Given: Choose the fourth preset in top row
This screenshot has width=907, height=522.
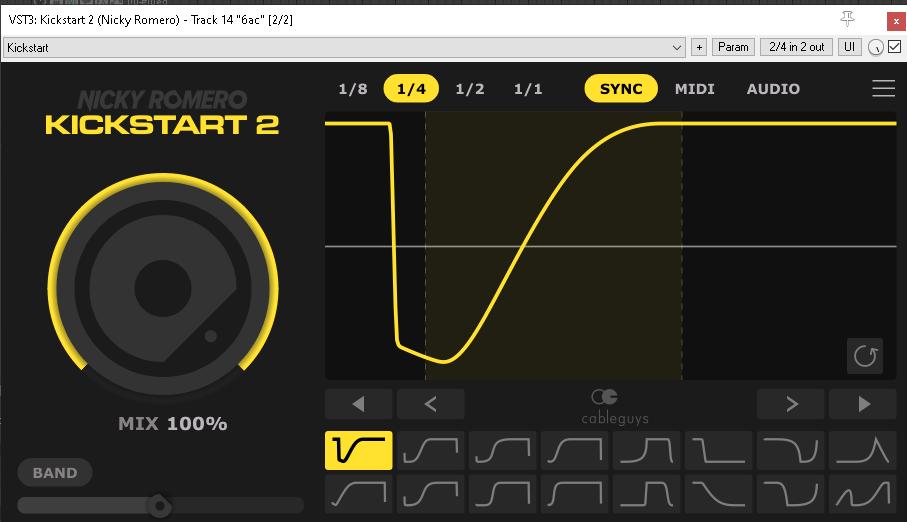Looking at the screenshot, I should coord(574,450).
